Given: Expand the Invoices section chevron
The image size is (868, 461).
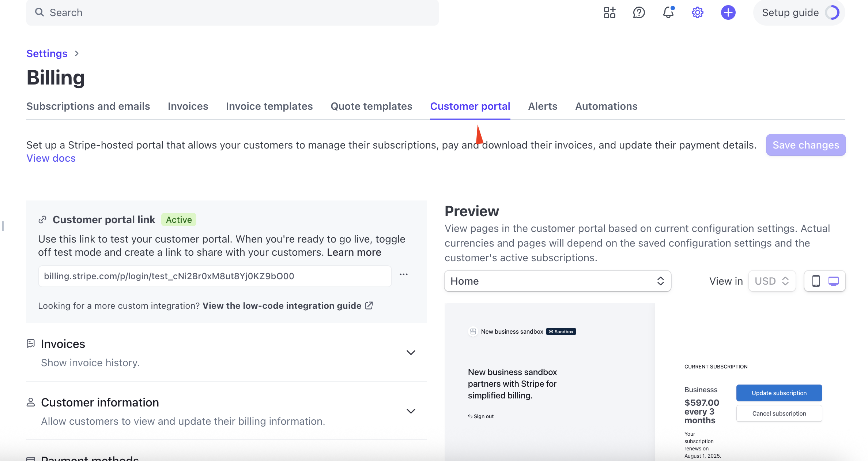Looking at the screenshot, I should pos(411,352).
